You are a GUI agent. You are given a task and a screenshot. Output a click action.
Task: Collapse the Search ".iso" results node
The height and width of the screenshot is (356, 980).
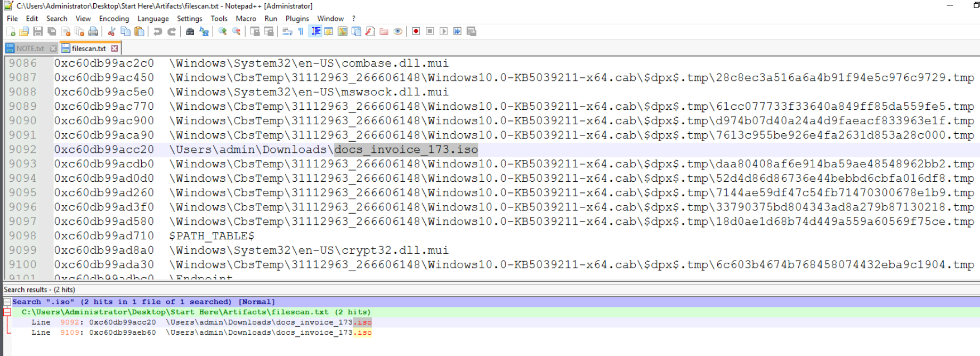(7, 302)
